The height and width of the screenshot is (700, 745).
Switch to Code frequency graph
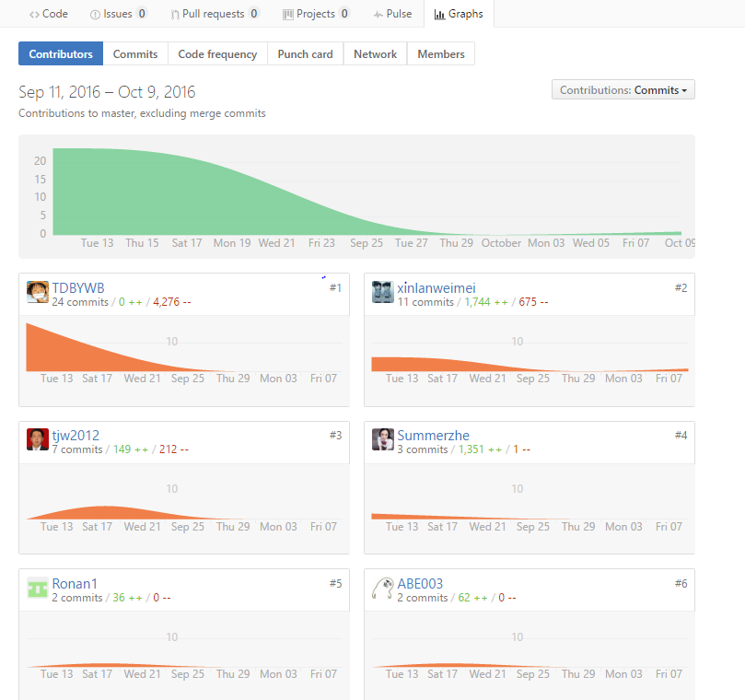point(217,53)
